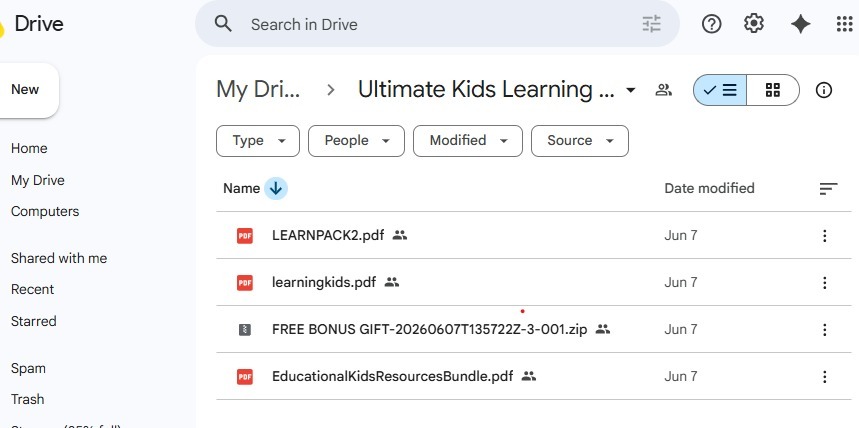Open the People filter dropdown
The width and height of the screenshot is (859, 428).
point(356,141)
